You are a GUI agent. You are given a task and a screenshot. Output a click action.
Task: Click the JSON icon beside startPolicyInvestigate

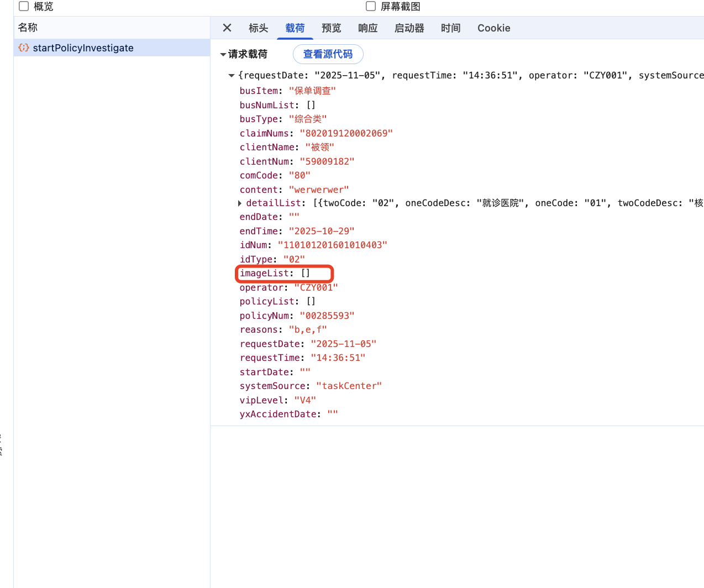(24, 48)
